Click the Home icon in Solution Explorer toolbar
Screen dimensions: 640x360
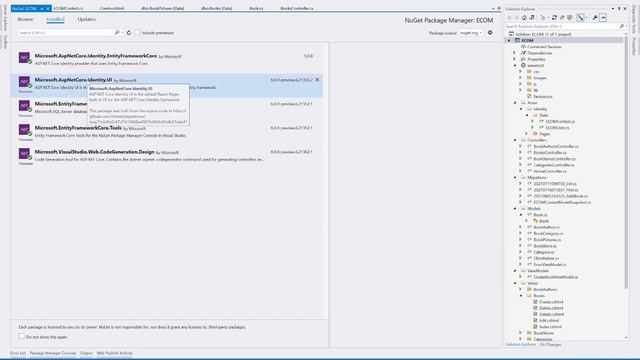[x=524, y=18]
